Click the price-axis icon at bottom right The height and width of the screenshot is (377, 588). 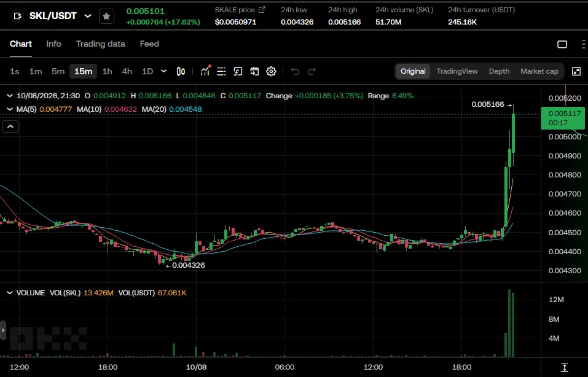click(565, 367)
